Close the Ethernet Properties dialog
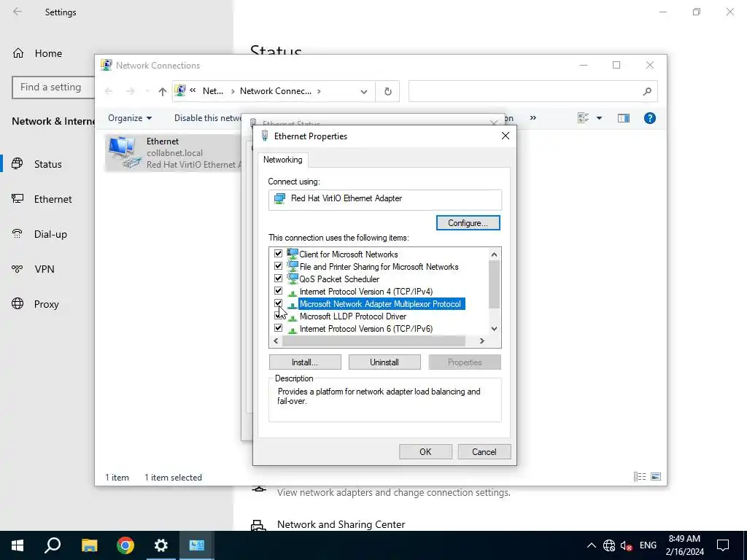The image size is (747, 560). pos(506,136)
